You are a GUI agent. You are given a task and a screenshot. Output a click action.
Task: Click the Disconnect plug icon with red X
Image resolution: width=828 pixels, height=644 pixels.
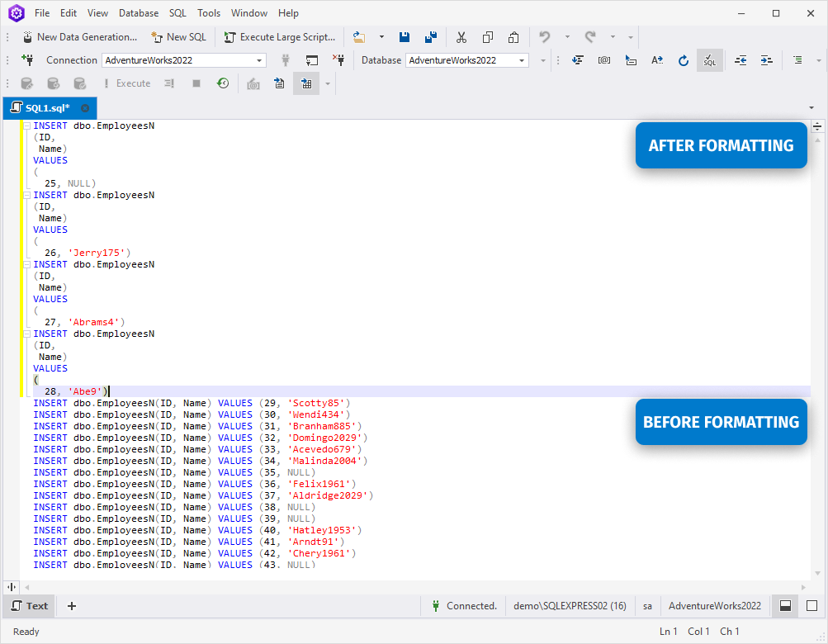[x=338, y=60]
